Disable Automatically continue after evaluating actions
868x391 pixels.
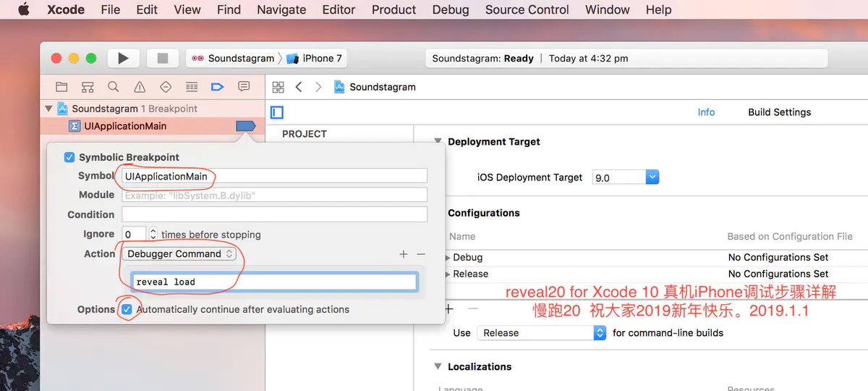pos(127,309)
